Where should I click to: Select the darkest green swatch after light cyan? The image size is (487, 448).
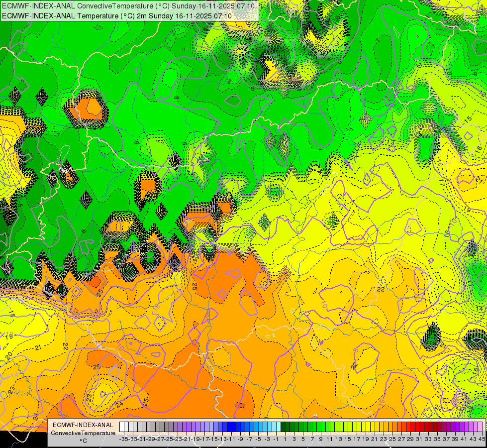point(283,427)
